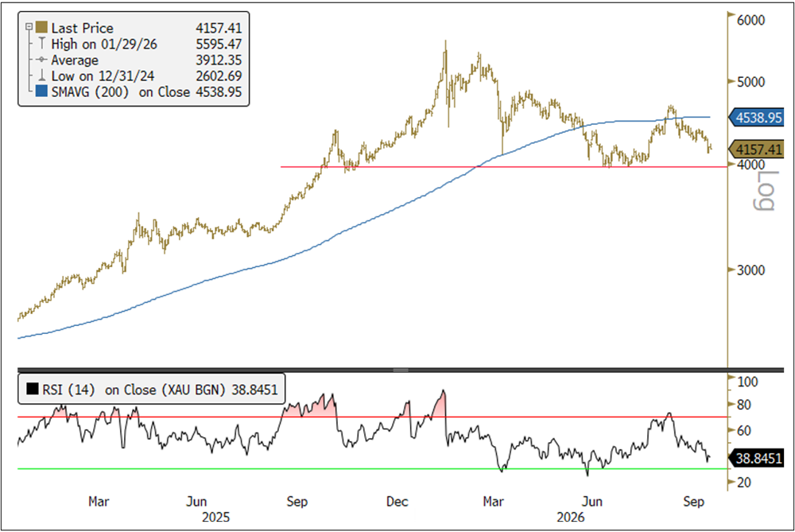Click the Jun label above 2025
The width and height of the screenshot is (795, 532).
[196, 501]
